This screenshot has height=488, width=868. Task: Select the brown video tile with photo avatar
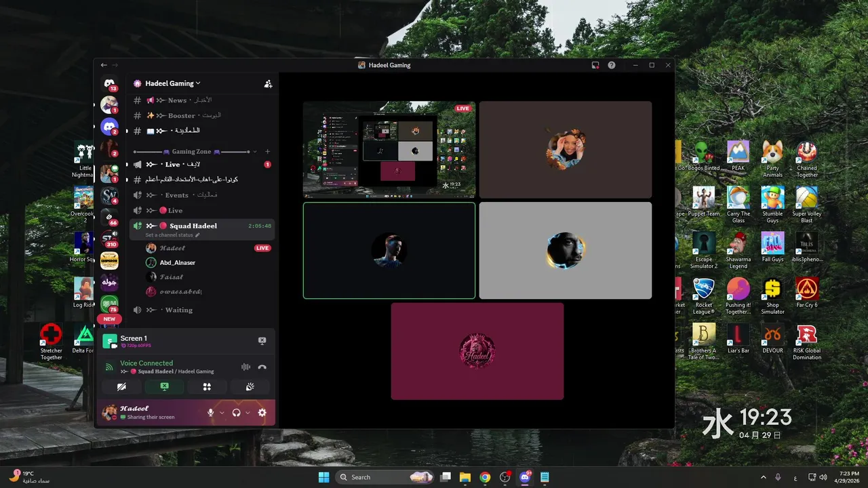pyautogui.click(x=566, y=150)
